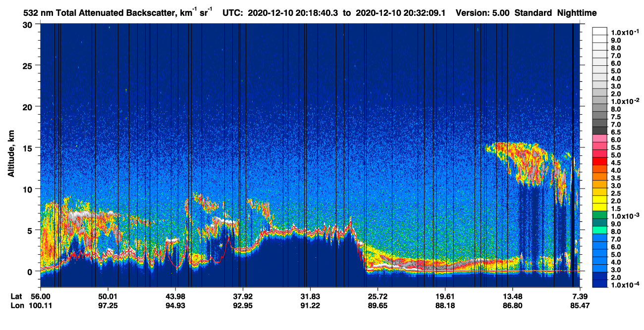Click the "Lat" row label
The image size is (644, 330).
tap(16, 296)
